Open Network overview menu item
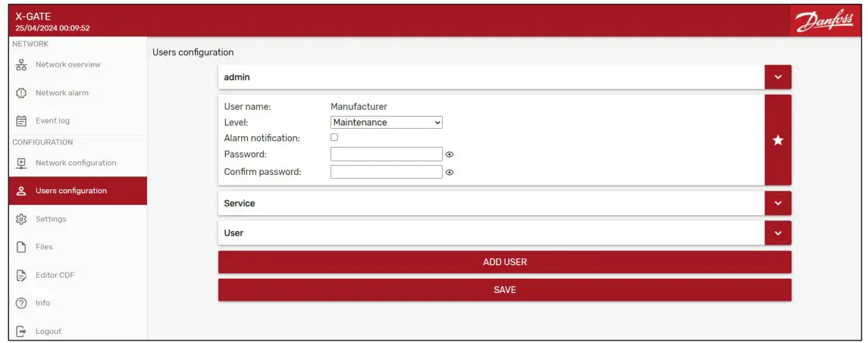The image size is (868, 343). [78, 64]
